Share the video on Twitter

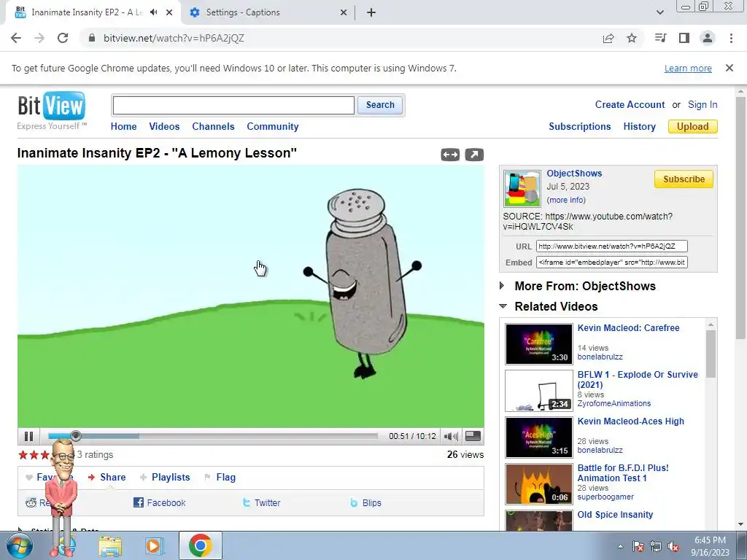[x=262, y=502]
